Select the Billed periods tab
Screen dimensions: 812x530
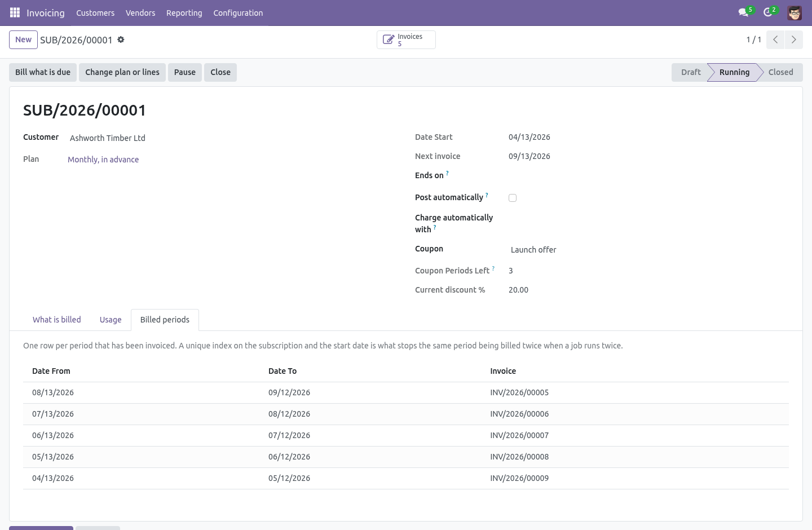click(165, 320)
